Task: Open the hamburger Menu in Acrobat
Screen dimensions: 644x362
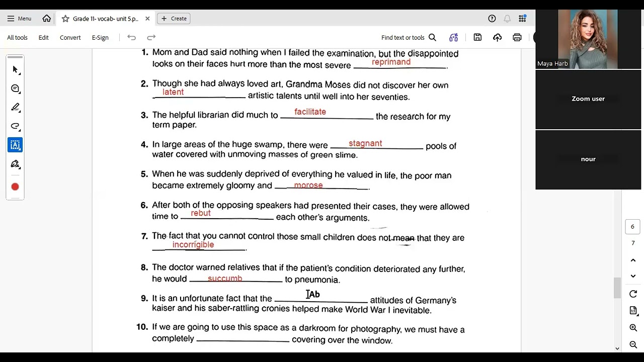Action: tap(19, 19)
